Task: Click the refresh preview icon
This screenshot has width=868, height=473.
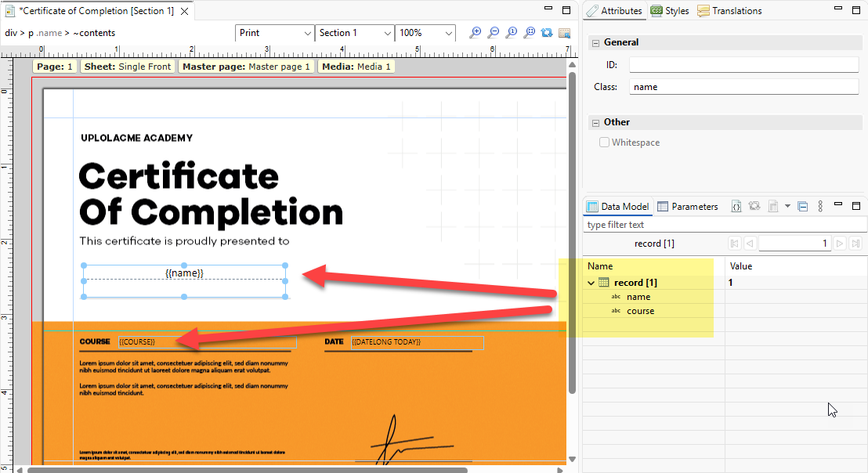Action: [x=547, y=33]
